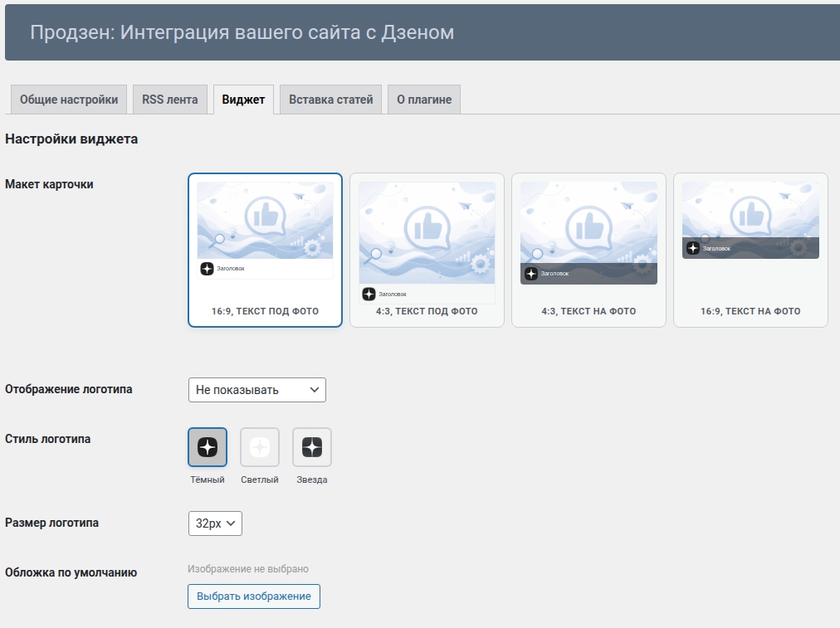Click the 'Светлый' label text
The image size is (840, 628).
click(260, 480)
